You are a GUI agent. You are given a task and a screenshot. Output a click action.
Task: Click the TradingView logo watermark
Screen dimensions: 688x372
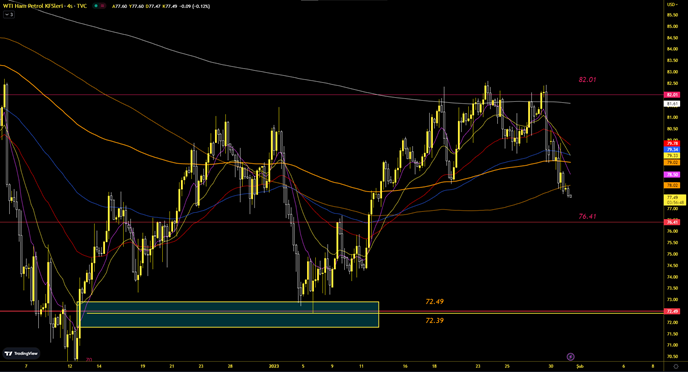[21, 353]
